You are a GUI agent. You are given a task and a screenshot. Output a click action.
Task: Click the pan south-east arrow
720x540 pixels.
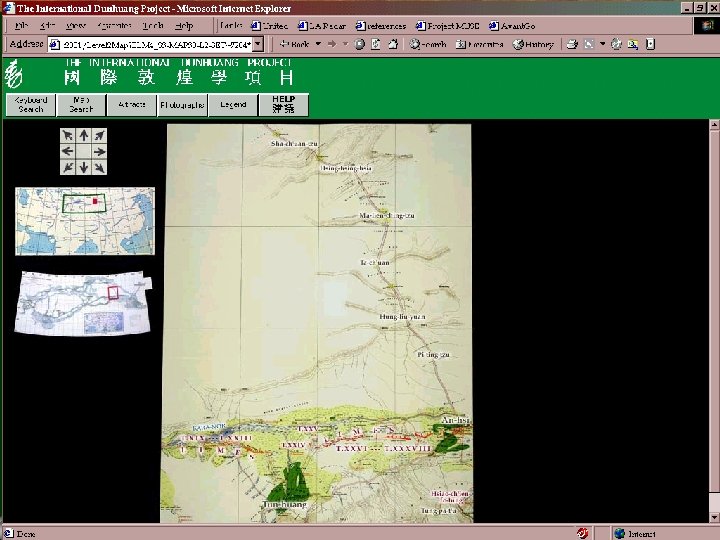click(99, 167)
